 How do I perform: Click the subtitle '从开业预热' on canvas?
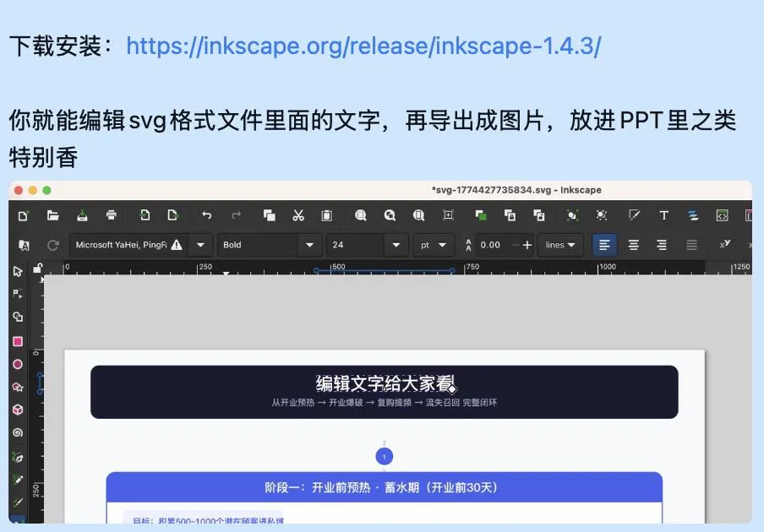click(292, 403)
